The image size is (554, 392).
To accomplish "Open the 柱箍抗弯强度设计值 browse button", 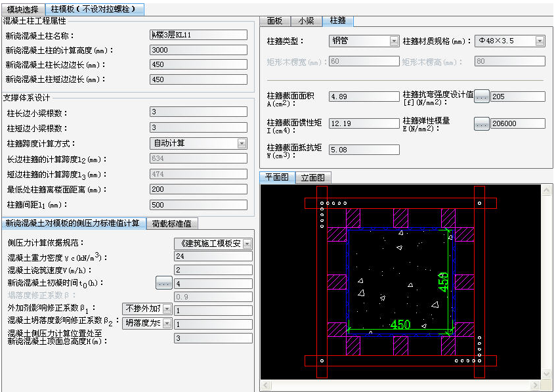I will (482, 97).
